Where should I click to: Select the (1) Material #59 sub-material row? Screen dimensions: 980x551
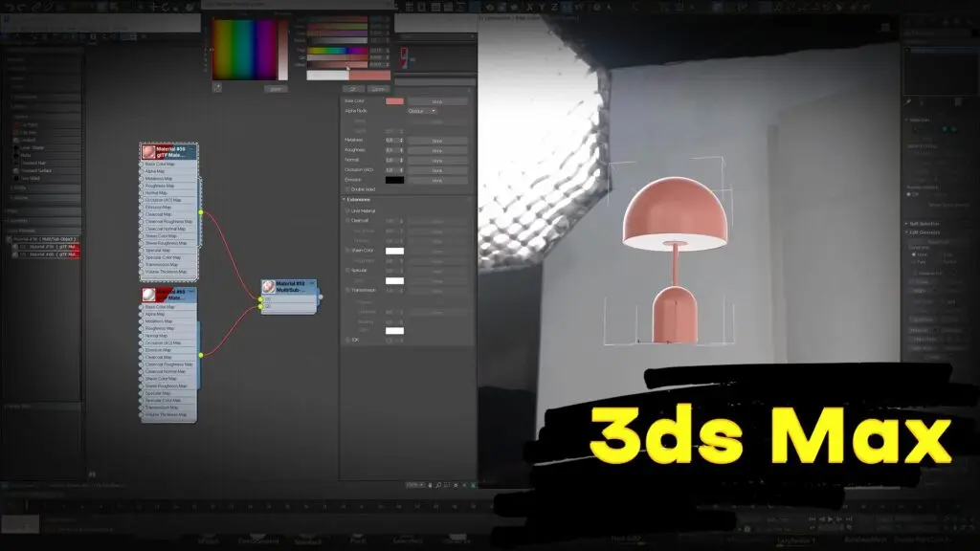click(48, 247)
